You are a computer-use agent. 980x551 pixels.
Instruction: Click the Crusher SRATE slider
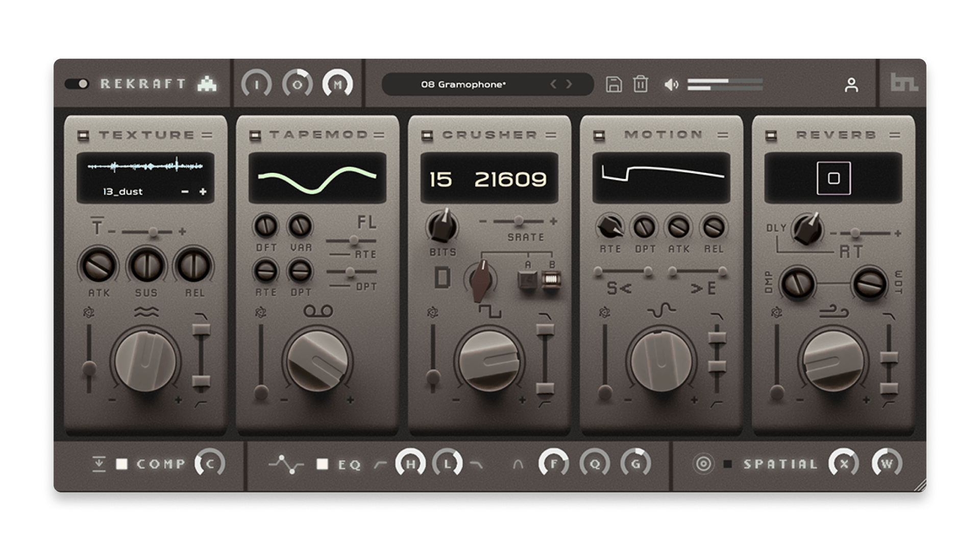click(x=518, y=221)
